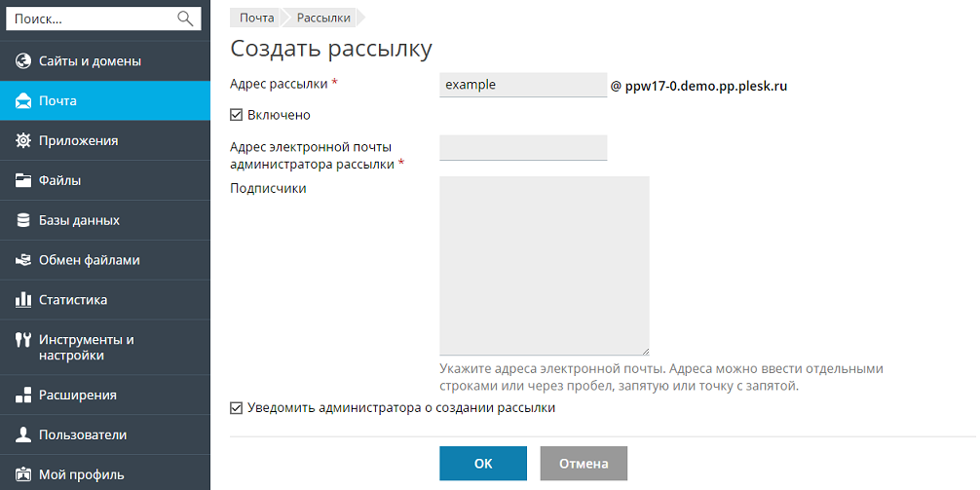This screenshot has width=980, height=490.
Task: Toggle Уведомить администратора о создании рассылки checkbox
Action: [236, 408]
